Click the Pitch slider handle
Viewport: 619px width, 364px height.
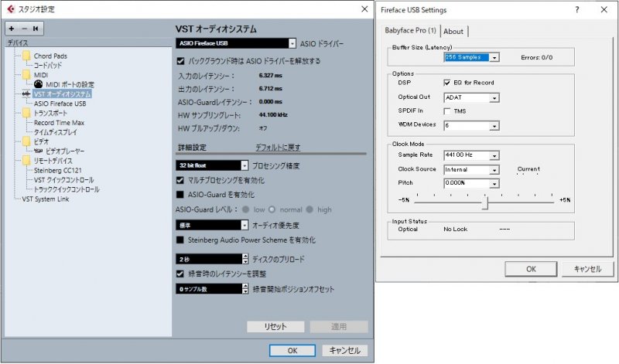click(x=485, y=202)
